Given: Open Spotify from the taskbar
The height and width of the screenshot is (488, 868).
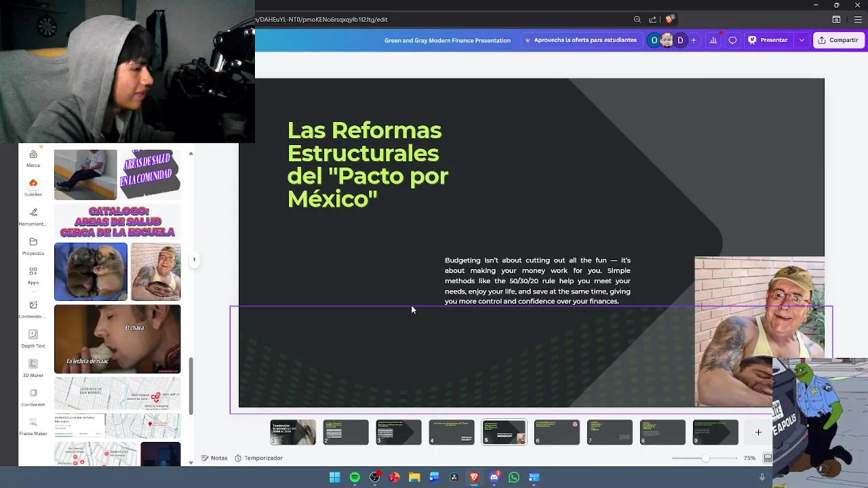Looking at the screenshot, I should pos(355,477).
